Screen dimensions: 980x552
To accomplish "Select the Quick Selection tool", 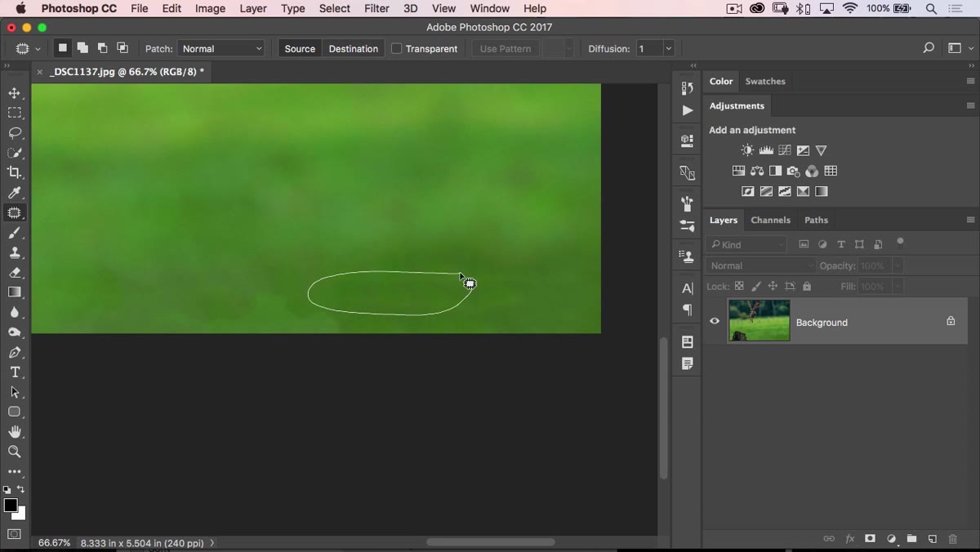I will [x=15, y=153].
